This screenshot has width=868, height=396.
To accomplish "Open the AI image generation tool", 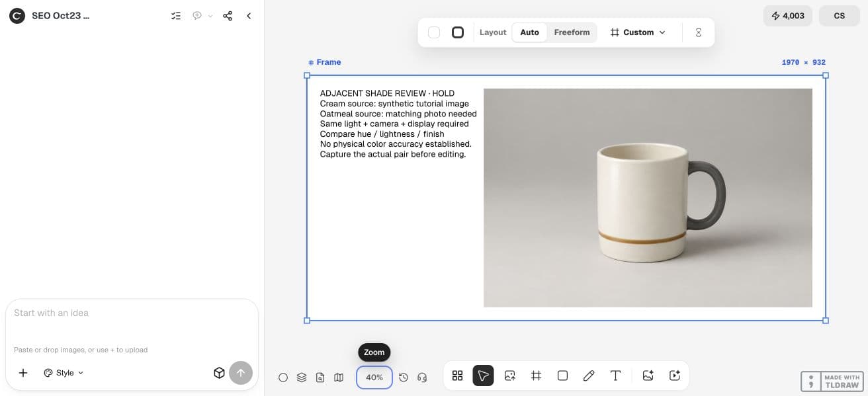I will click(x=648, y=376).
